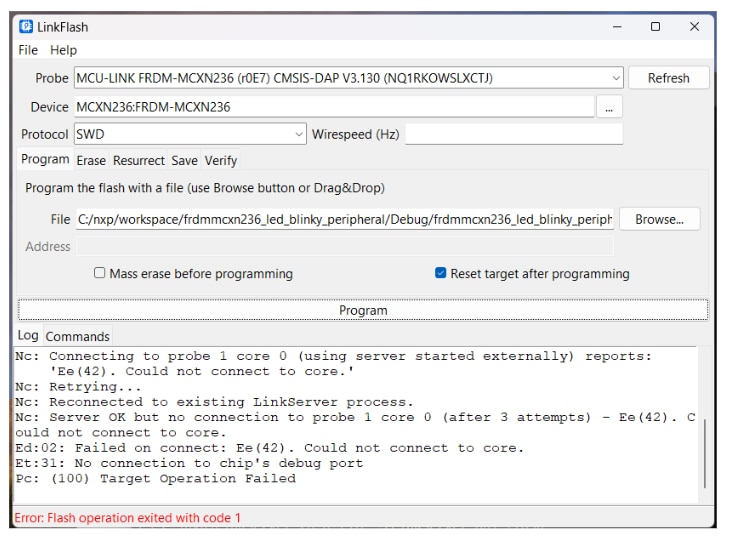Viewport: 729px width, 541px height.
Task: Click the 'Nc: Retrying...' log line
Action: point(78,387)
